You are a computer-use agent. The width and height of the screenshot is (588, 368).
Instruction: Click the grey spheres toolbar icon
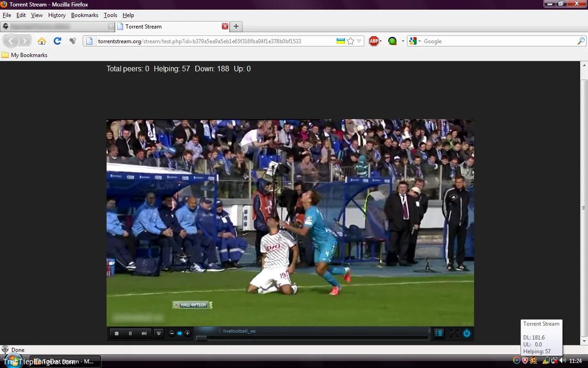73,41
